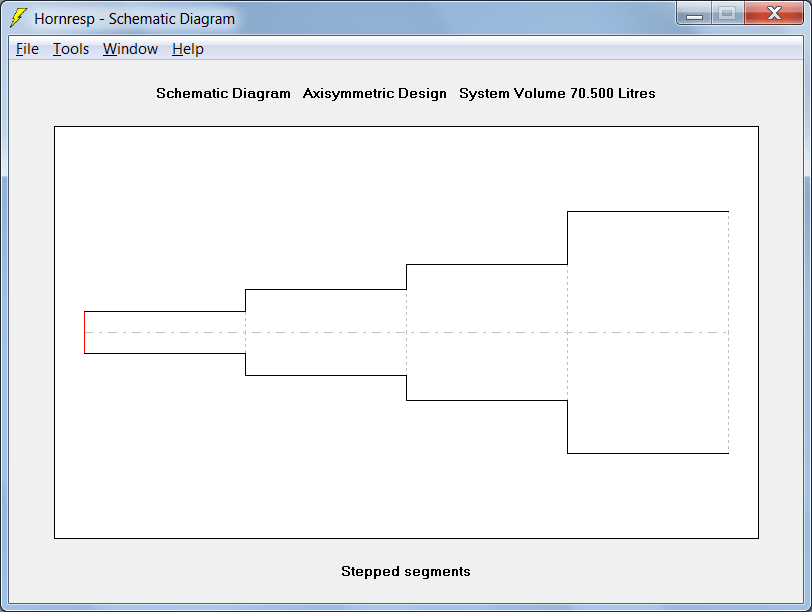This screenshot has height=612, width=812.
Task: Maximize the Schematic Diagram window
Action: click(728, 13)
